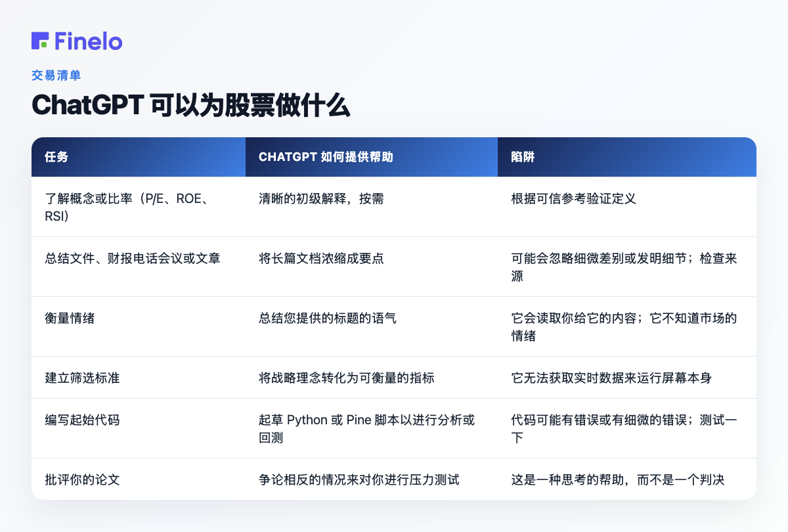Select the cell '总结您提供的标题的语气'
Image resolution: width=788 pixels, height=532 pixels.
coord(372,326)
